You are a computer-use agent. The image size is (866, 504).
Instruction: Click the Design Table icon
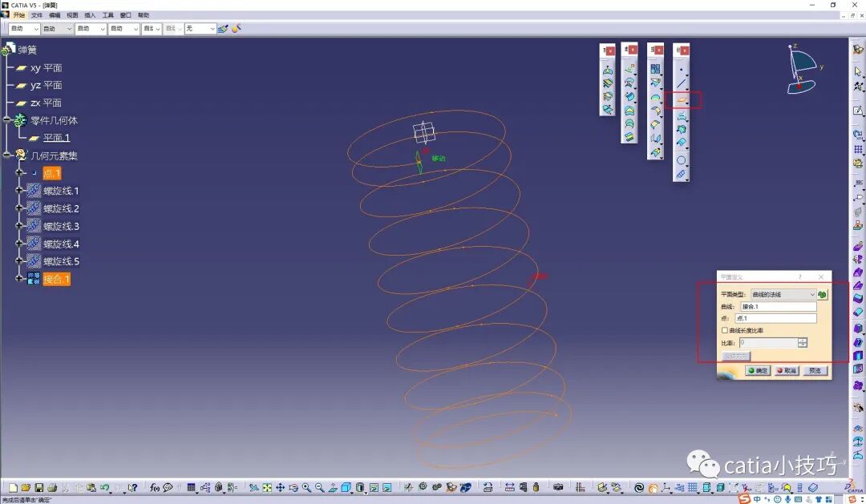coord(191,487)
